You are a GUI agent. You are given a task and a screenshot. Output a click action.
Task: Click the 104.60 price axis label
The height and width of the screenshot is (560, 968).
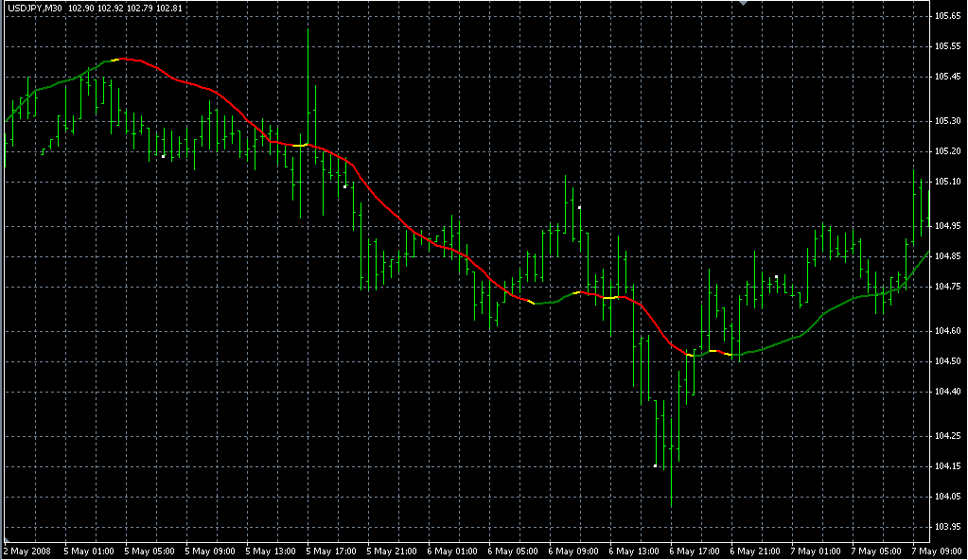947,331
